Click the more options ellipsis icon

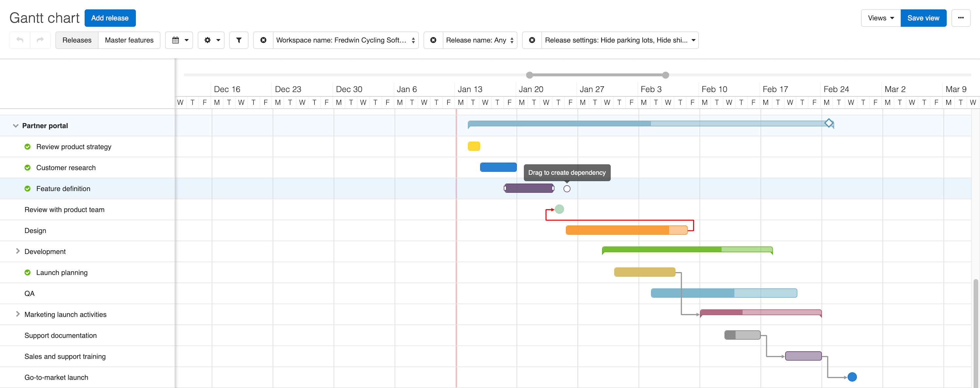(961, 18)
